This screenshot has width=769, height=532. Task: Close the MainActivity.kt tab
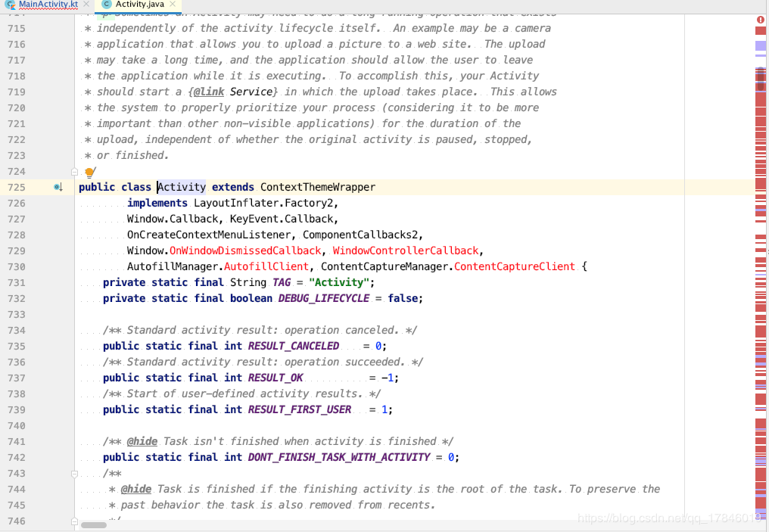point(86,5)
